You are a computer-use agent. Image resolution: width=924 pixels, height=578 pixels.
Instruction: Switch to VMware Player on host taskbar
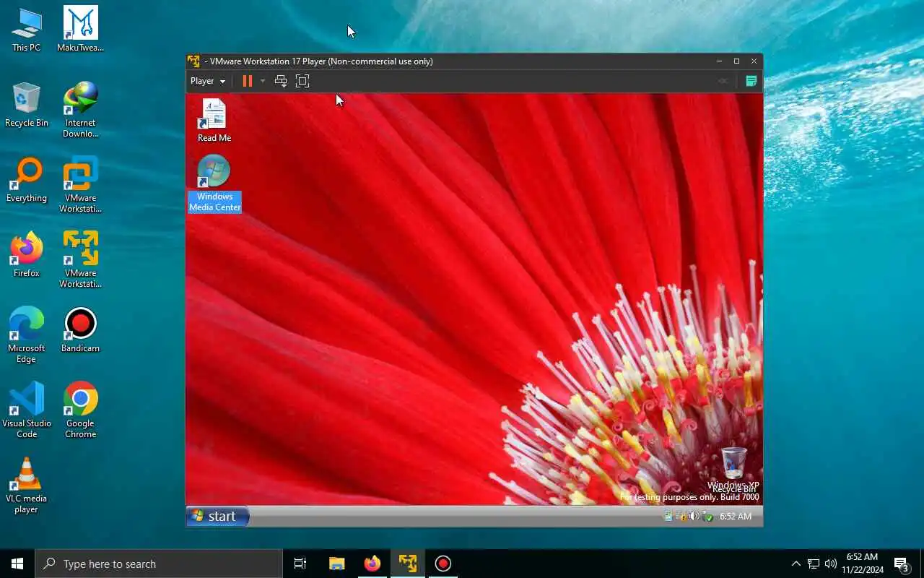[x=408, y=564]
